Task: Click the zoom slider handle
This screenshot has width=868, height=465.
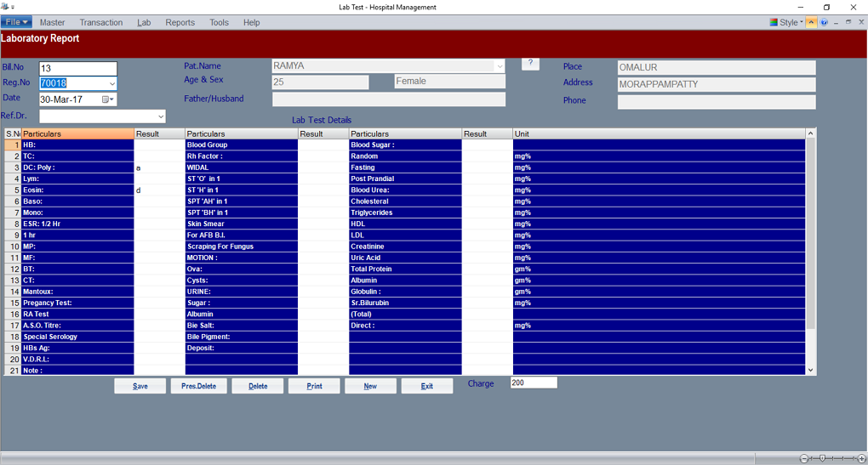Action: [x=822, y=459]
